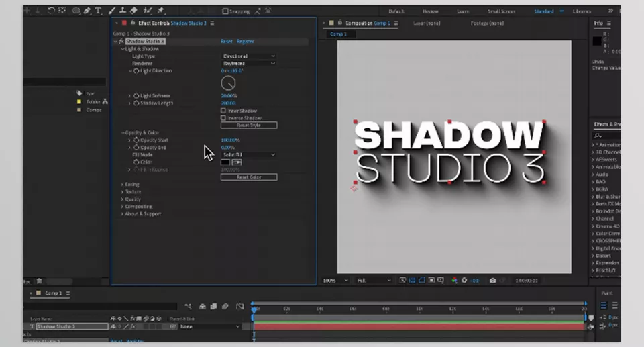Select the Roto Brush tool
Viewport: 644px width, 347px height.
[148, 11]
